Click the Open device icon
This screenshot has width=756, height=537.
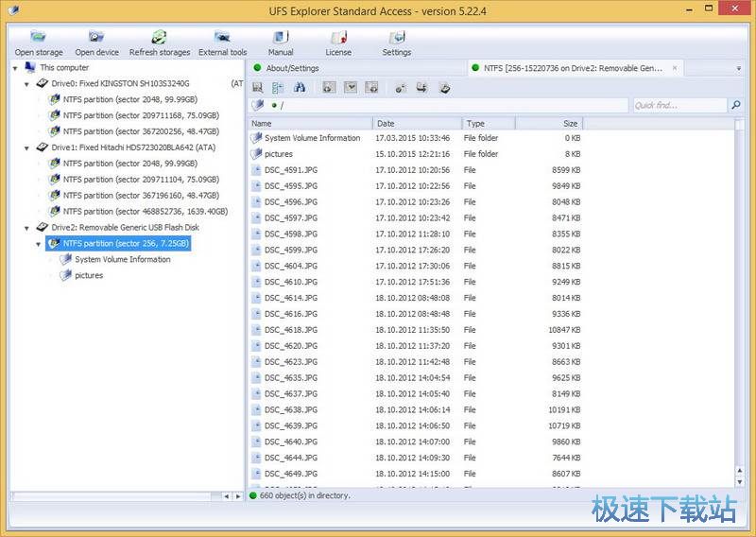coord(96,39)
